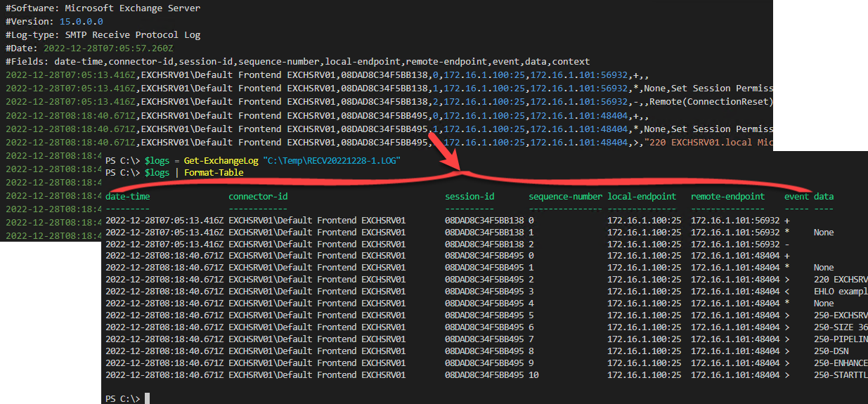Screen dimensions: 868x404
Task: Click the data value '250-EXCHSRV' in table
Action: tap(841, 315)
